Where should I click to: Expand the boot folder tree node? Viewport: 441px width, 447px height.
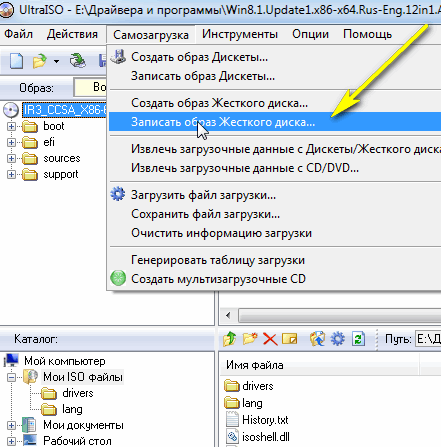tap(11, 127)
